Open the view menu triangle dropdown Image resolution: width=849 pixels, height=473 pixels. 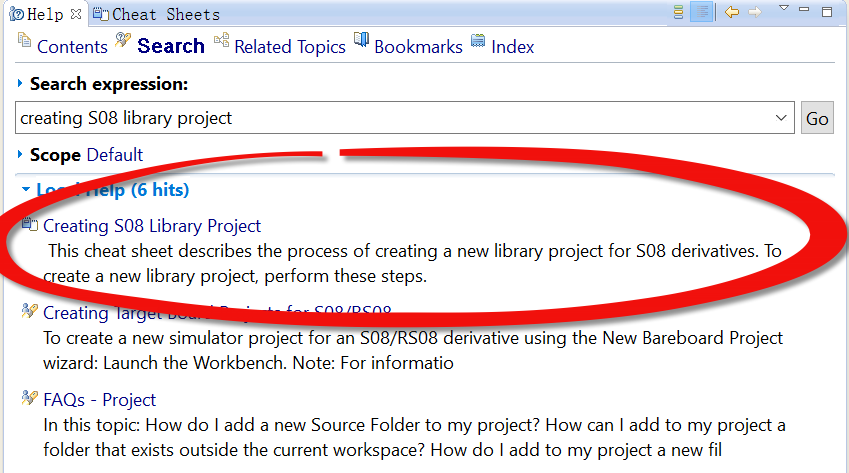(783, 9)
